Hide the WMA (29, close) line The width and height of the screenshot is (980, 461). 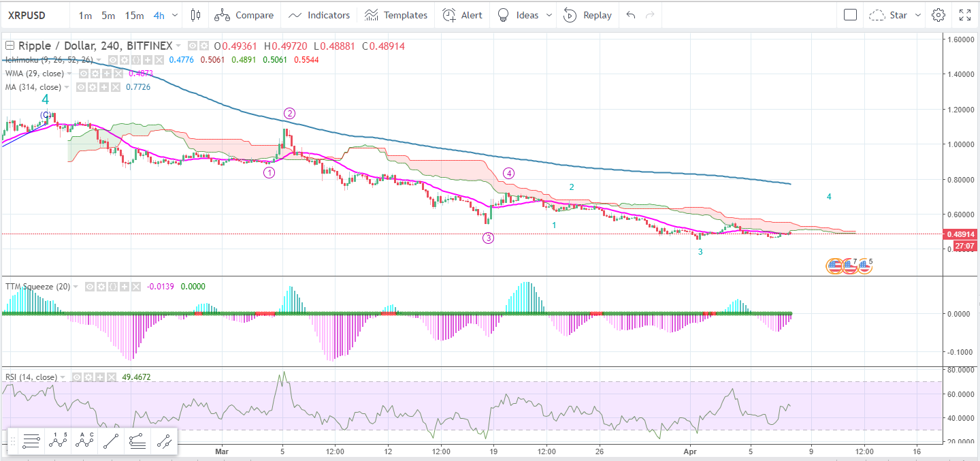pos(84,74)
